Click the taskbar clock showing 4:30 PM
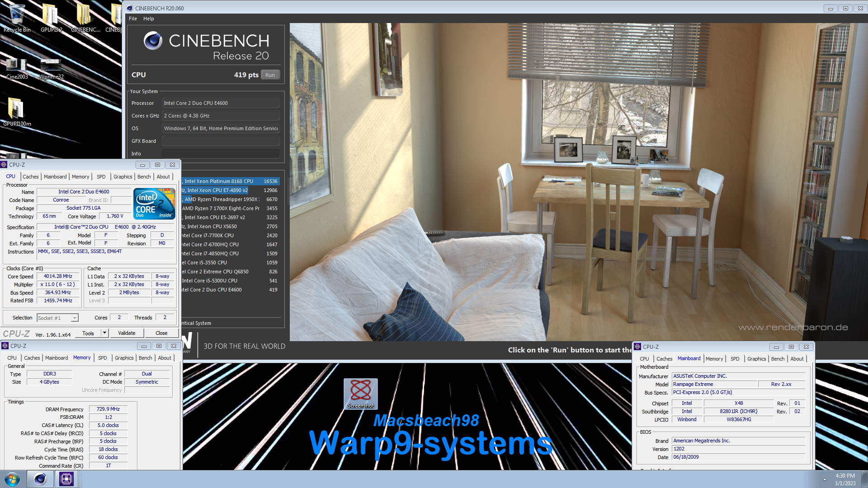 pyautogui.click(x=845, y=479)
